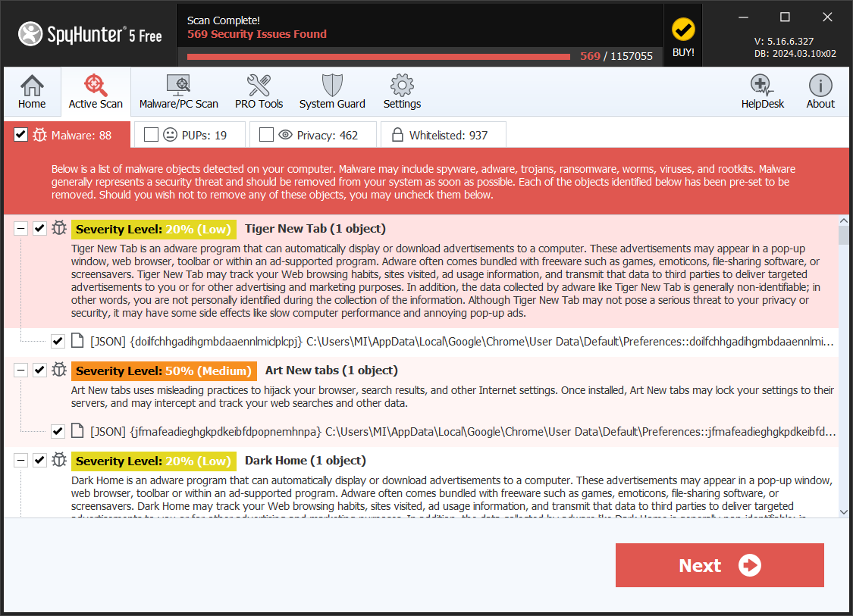Collapse the Art New tabs group

(20, 371)
